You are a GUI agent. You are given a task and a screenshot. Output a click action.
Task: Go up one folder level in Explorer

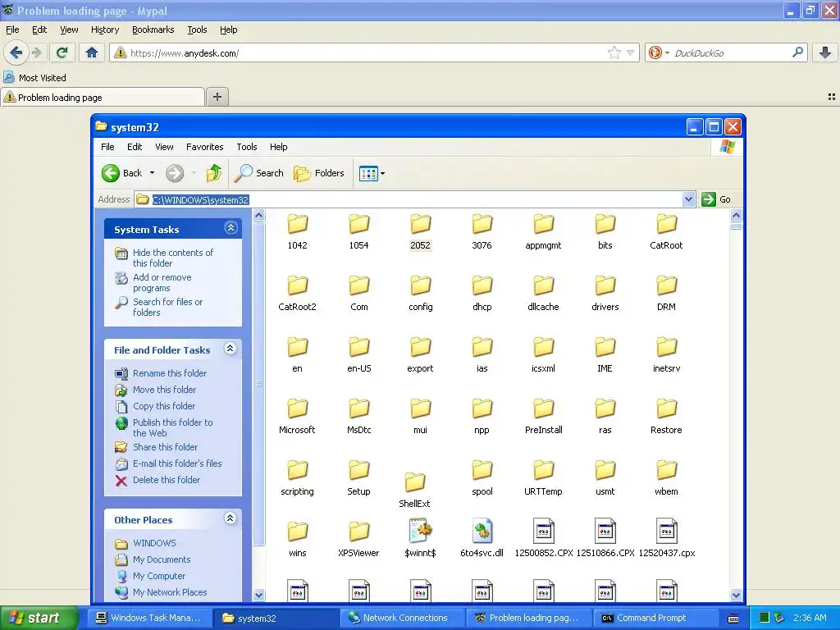pyautogui.click(x=214, y=173)
